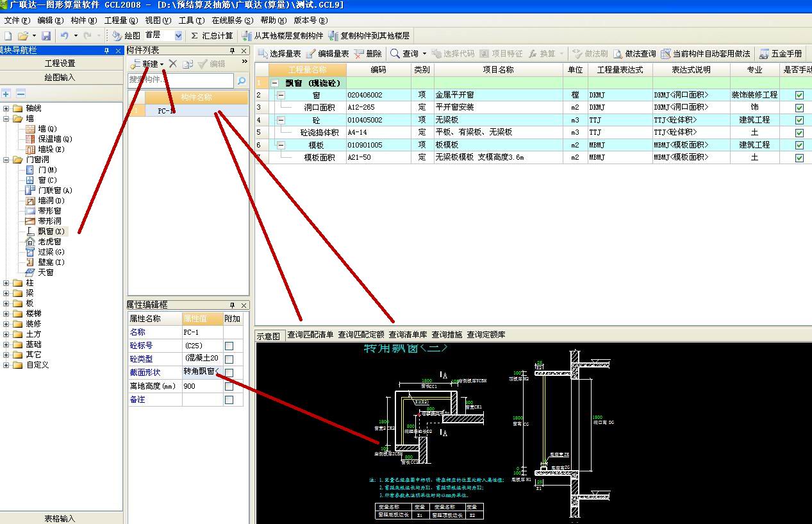Toggle 附加 checkbox for 砼类型 property

pyautogui.click(x=229, y=359)
